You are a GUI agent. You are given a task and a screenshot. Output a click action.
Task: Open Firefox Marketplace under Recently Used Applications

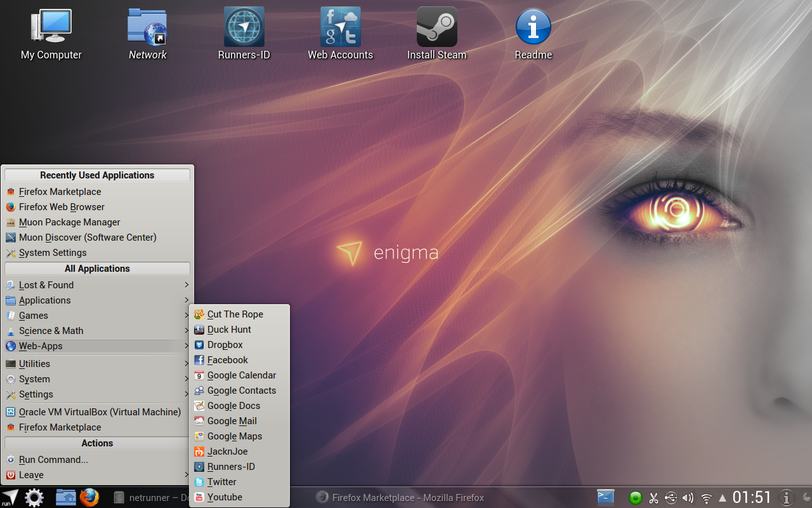coord(97,192)
